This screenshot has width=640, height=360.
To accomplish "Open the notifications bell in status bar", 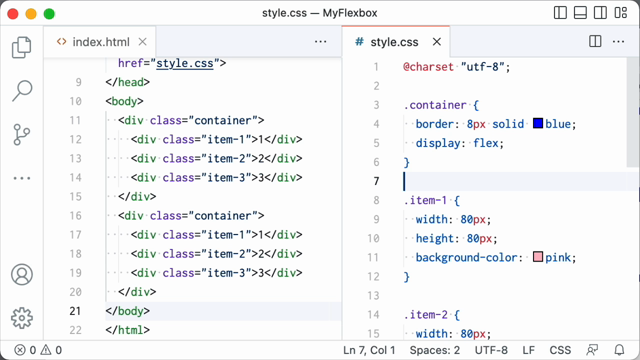I will pyautogui.click(x=619, y=350).
